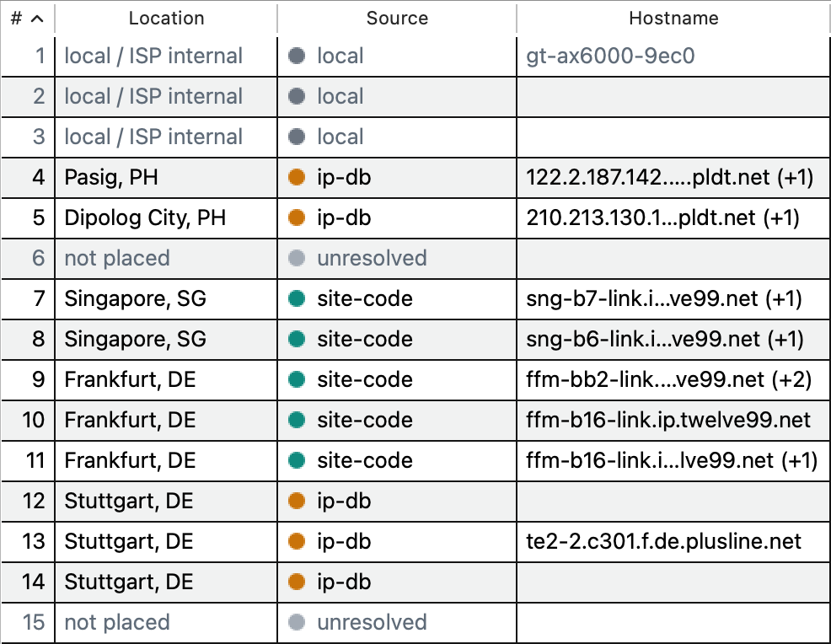Click orange ip-db dot in row 4
Viewport: 831px width, 644px height.
pyautogui.click(x=297, y=177)
